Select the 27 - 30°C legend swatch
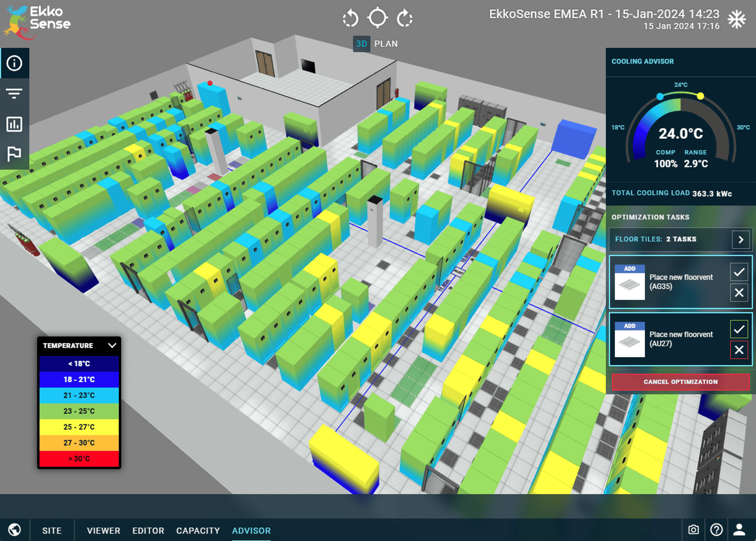This screenshot has width=756, height=541. click(x=79, y=443)
